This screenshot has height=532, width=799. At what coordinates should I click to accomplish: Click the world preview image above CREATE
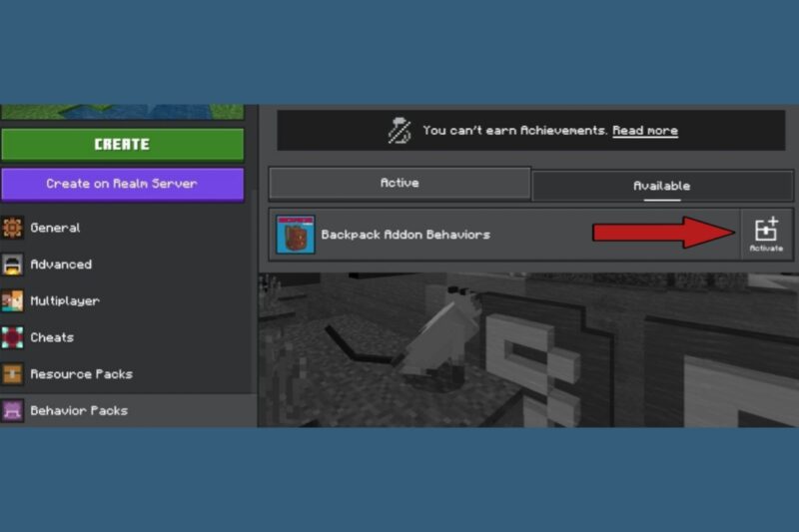pyautogui.click(x=122, y=112)
